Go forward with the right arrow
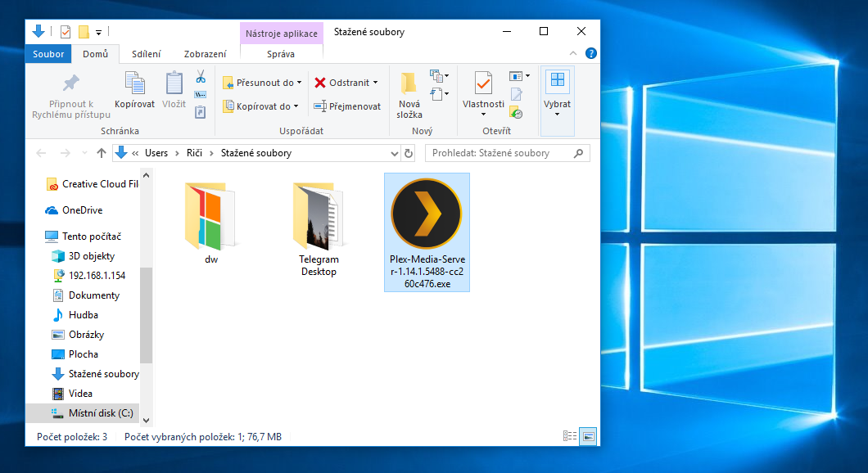 click(x=65, y=153)
